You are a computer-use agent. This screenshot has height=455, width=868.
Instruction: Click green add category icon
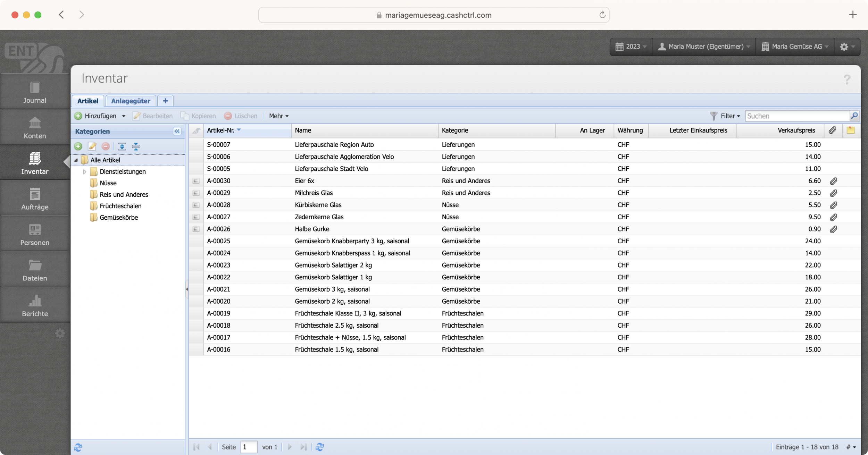[x=78, y=146]
